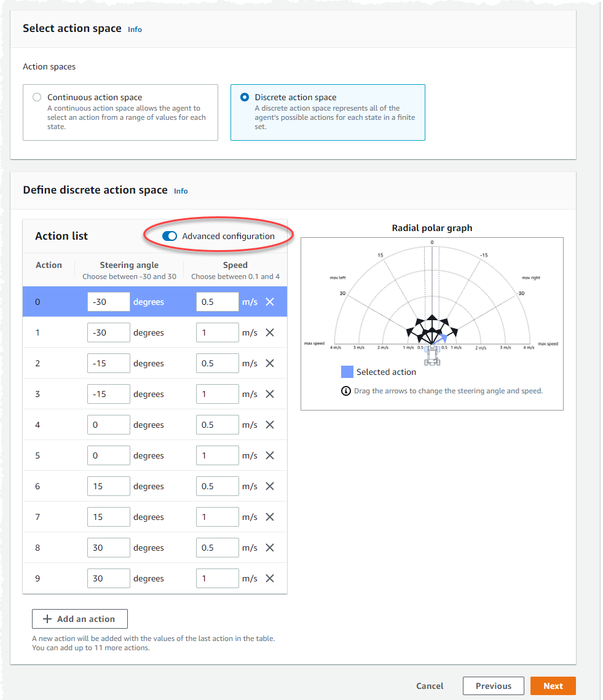Remove action 8 with its X icon

[x=269, y=547]
